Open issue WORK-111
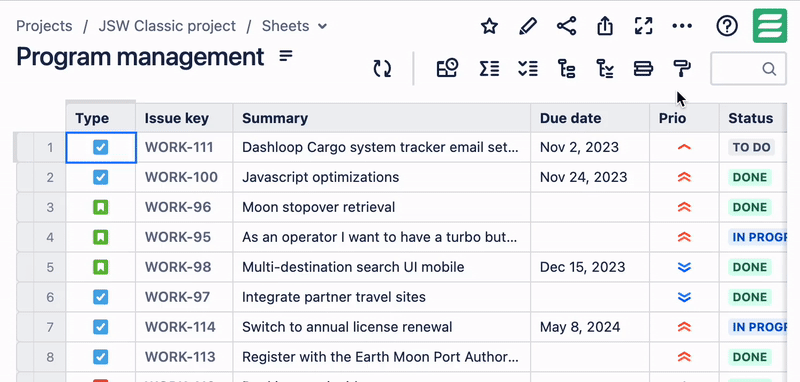 [x=179, y=147]
